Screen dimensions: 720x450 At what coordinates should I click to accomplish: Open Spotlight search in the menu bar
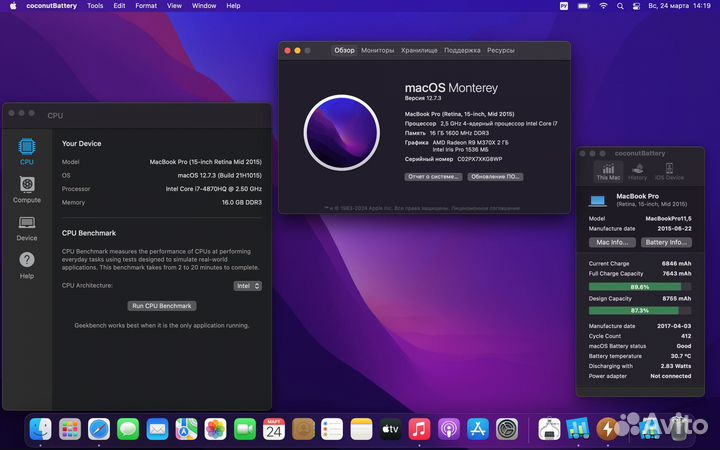(620, 6)
